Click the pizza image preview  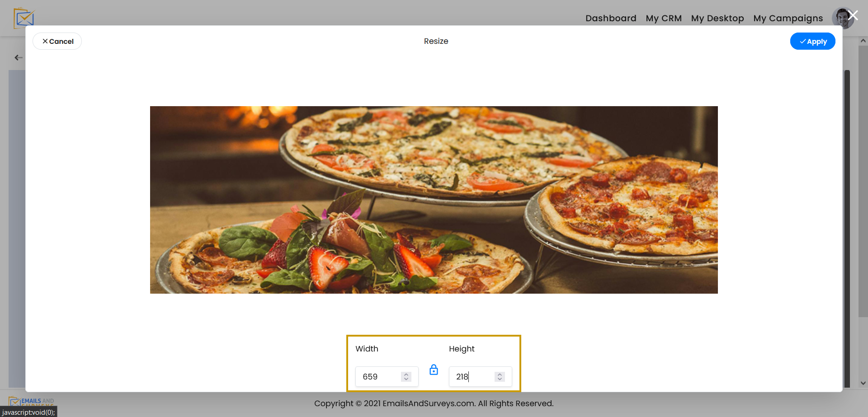[x=434, y=200]
